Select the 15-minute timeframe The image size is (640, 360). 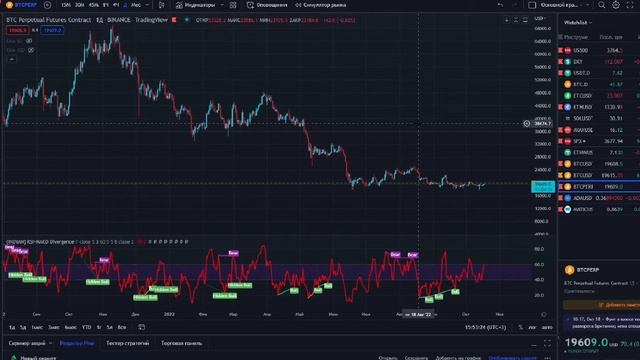[x=65, y=5]
